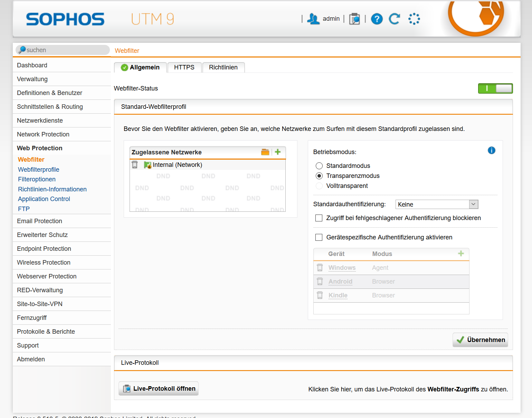Click the reload arrow icon in header
The height and width of the screenshot is (418, 532).
(394, 19)
